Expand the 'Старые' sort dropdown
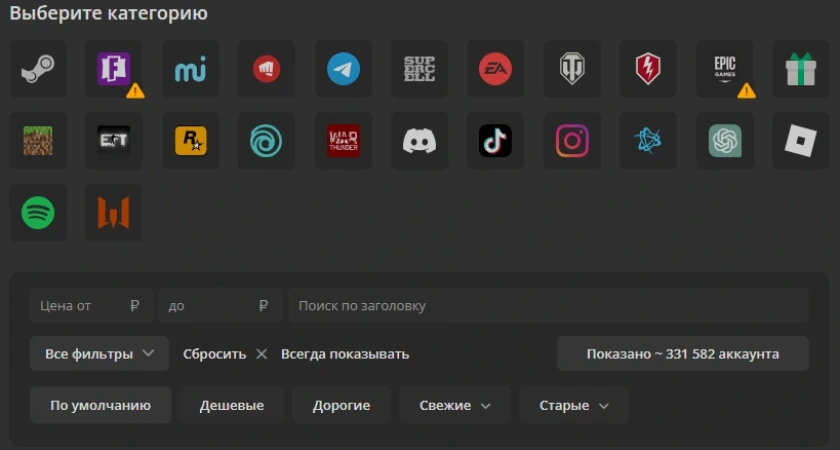 tap(573, 405)
